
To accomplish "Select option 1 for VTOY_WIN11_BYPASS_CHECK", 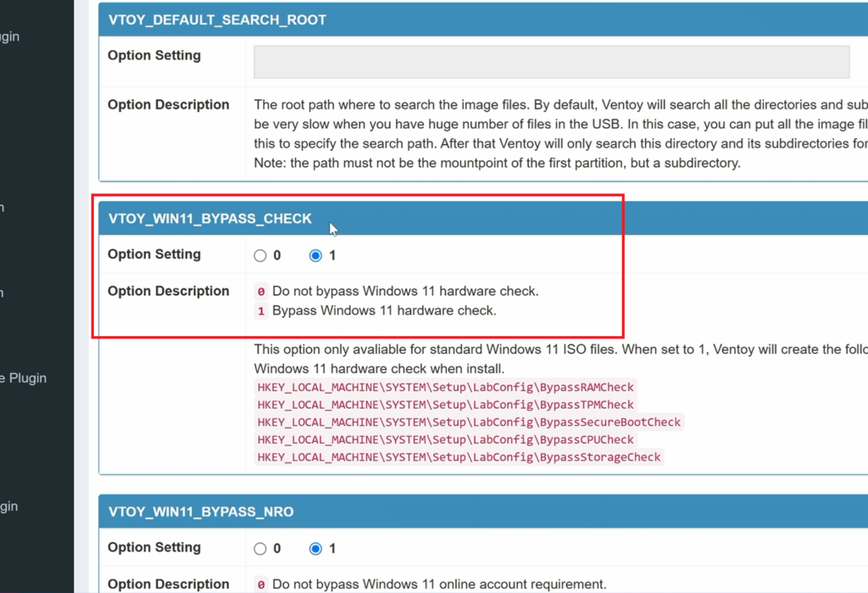I will [x=315, y=255].
